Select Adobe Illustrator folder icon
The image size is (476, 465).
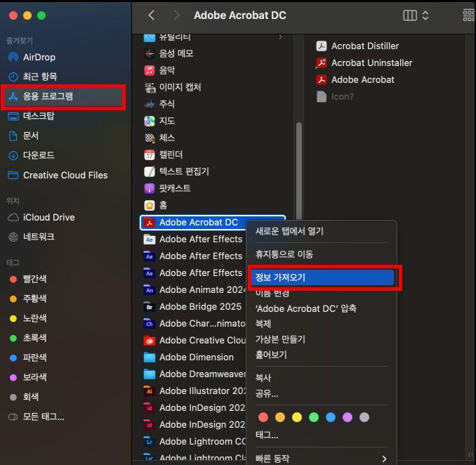tap(150, 391)
